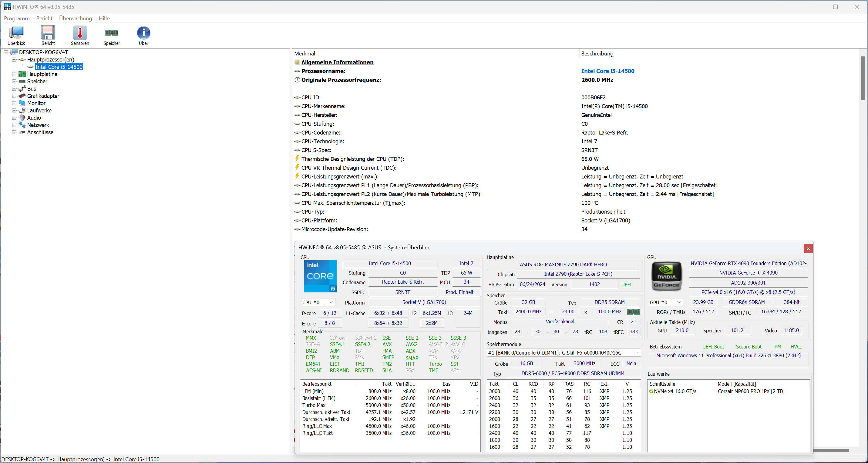Screen dimensions: 868x463
Task: Click the Audio speaker icon in tree
Action: click(22, 118)
